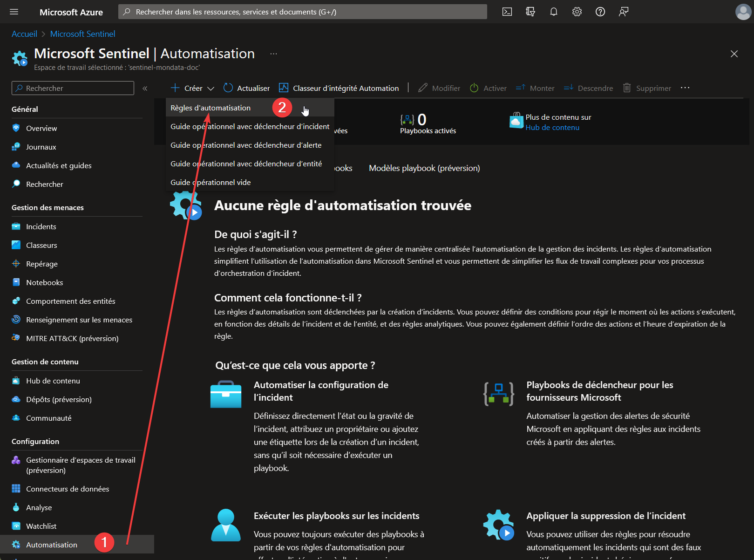
Task: Click the Watchlist icon in sidebar
Action: [16, 526]
